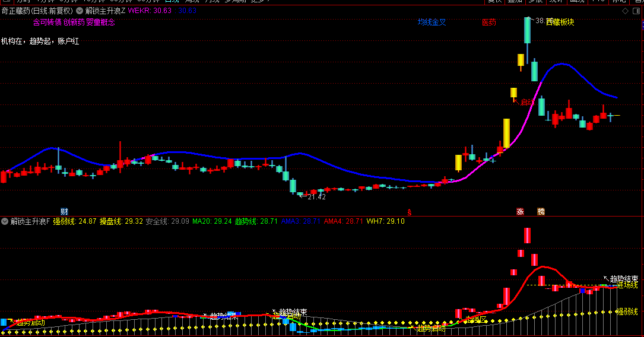Click the AMA3: 28.71 readout
Viewport: 644px width, 337px height.
pyautogui.click(x=301, y=221)
